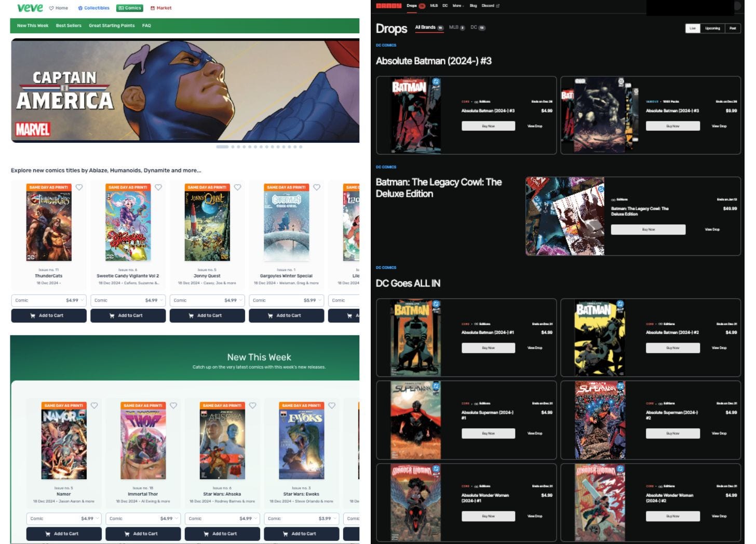Expand Sweetie Candy Vigilante Comic price dropdown
The height and width of the screenshot is (544, 756).
(128, 301)
